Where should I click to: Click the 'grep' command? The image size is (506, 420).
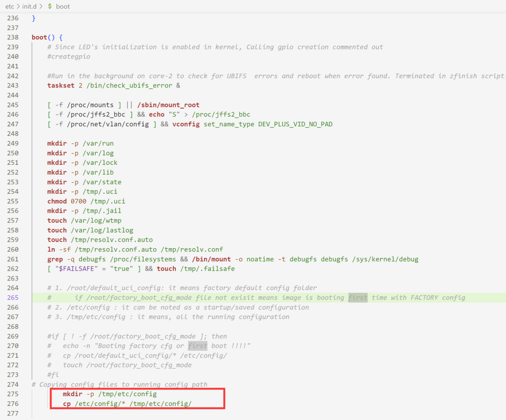(55, 259)
